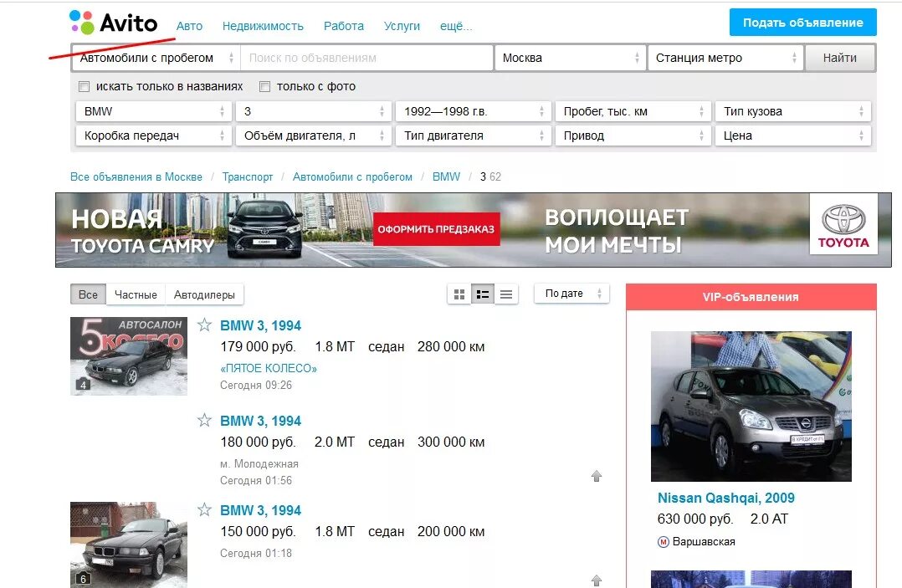Focus 'Поиск по объявлениям' search field
The height and width of the screenshot is (588, 902).
point(366,58)
